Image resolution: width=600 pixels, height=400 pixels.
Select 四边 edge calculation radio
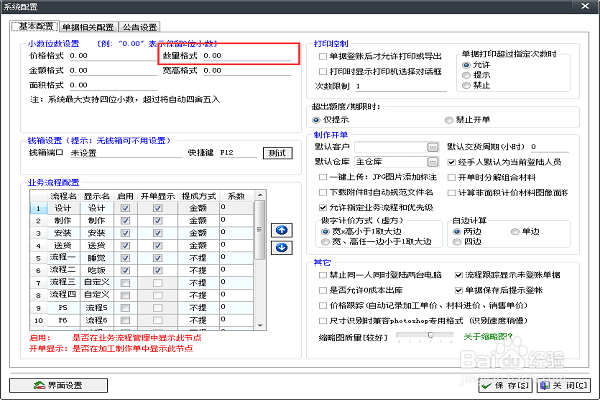tap(457, 242)
